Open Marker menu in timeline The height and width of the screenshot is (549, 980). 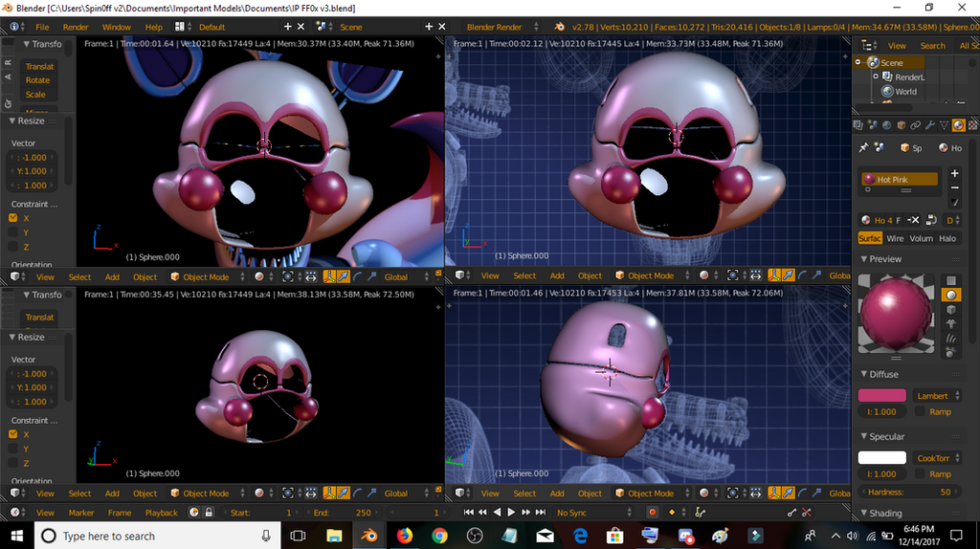tap(81, 512)
